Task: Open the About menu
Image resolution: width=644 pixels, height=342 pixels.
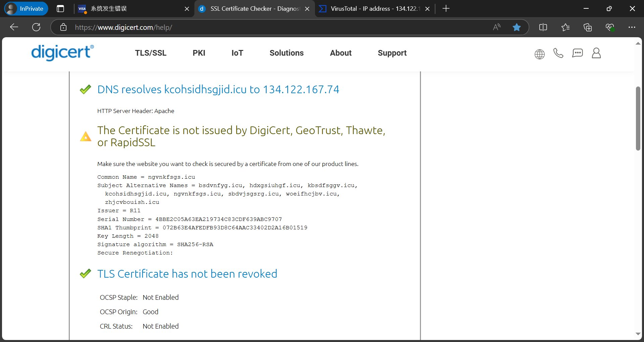Action: click(x=341, y=53)
